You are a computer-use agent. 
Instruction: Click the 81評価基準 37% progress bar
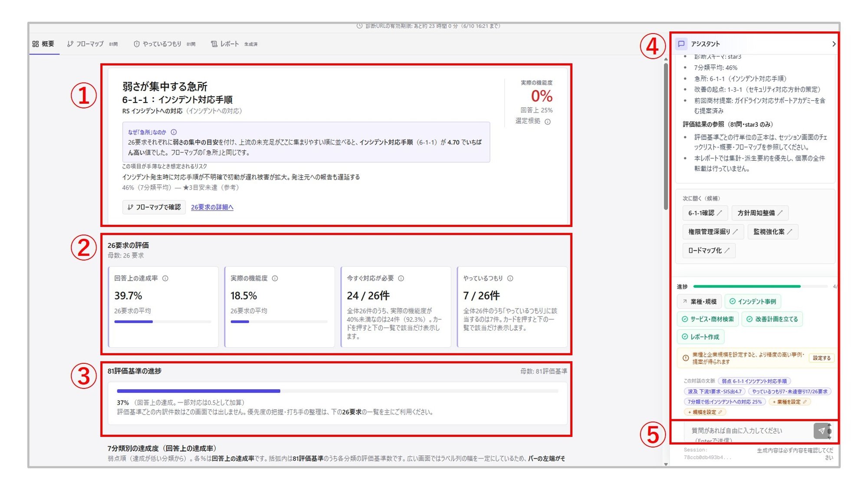pyautogui.click(x=338, y=391)
